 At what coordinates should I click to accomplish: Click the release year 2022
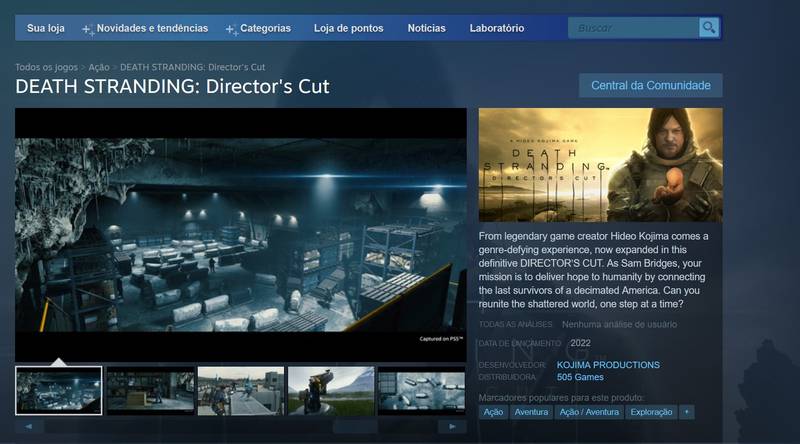pos(581,343)
